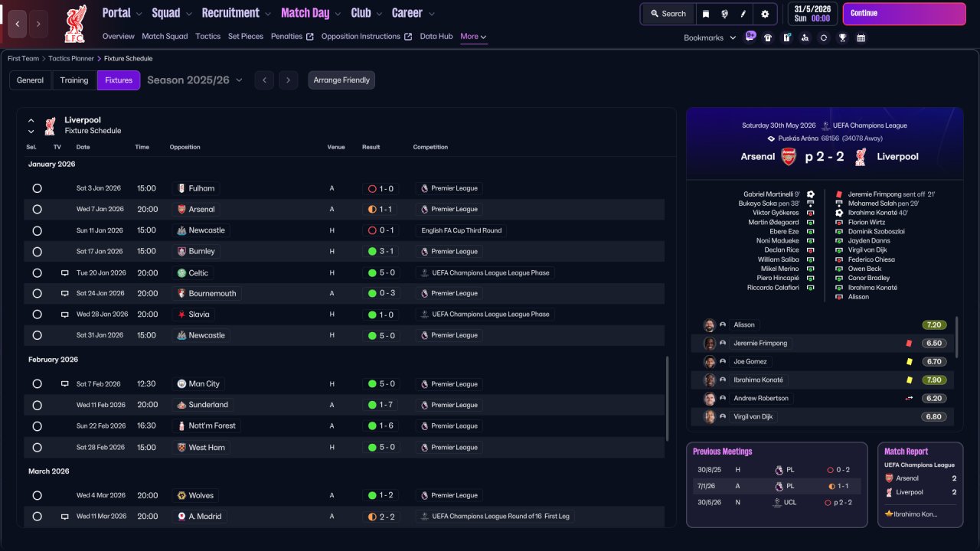Click Liverpool crest in match summary panel
This screenshot has height=551, width=980.
point(861,157)
